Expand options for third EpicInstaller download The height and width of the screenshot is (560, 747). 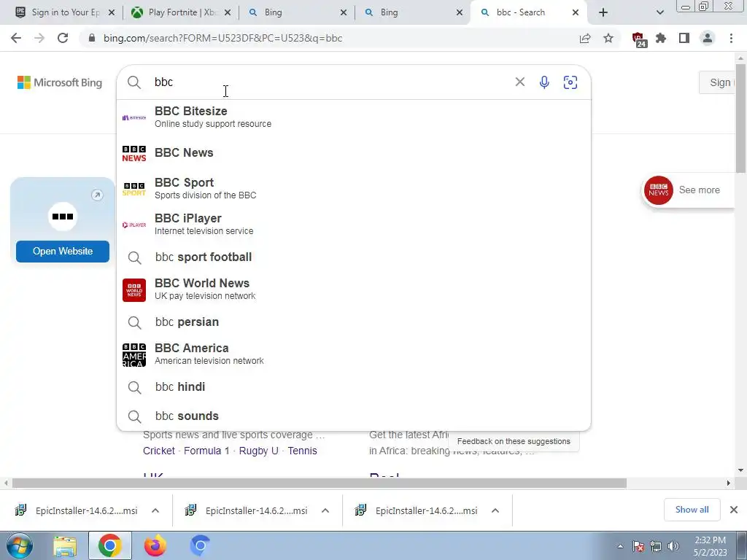click(495, 510)
